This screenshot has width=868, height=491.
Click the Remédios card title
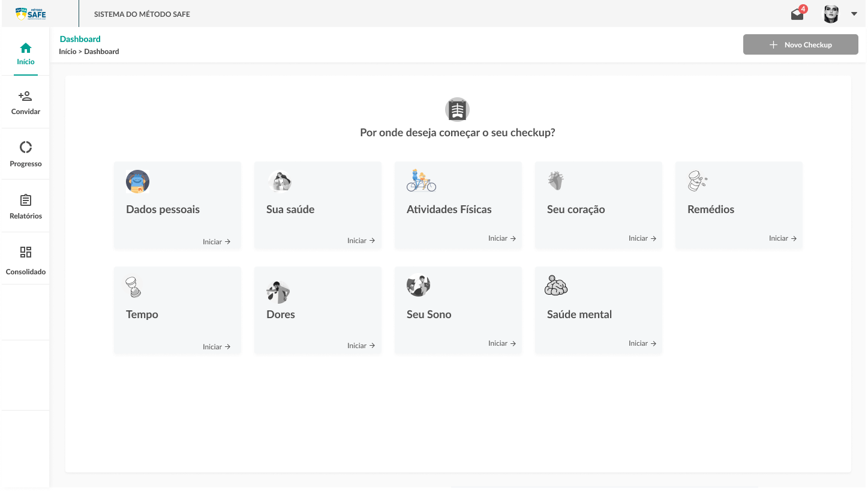711,209
